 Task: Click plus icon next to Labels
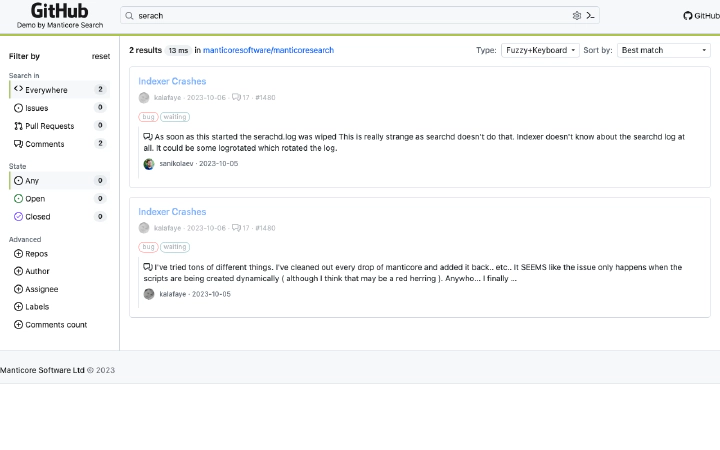pos(18,306)
